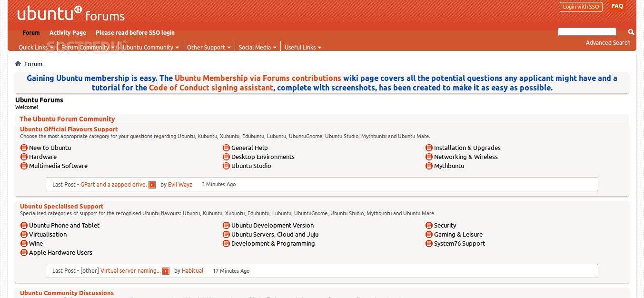The width and height of the screenshot is (644, 298).
Task: Open the Apple Hardware Users forum
Action: tap(60, 252)
